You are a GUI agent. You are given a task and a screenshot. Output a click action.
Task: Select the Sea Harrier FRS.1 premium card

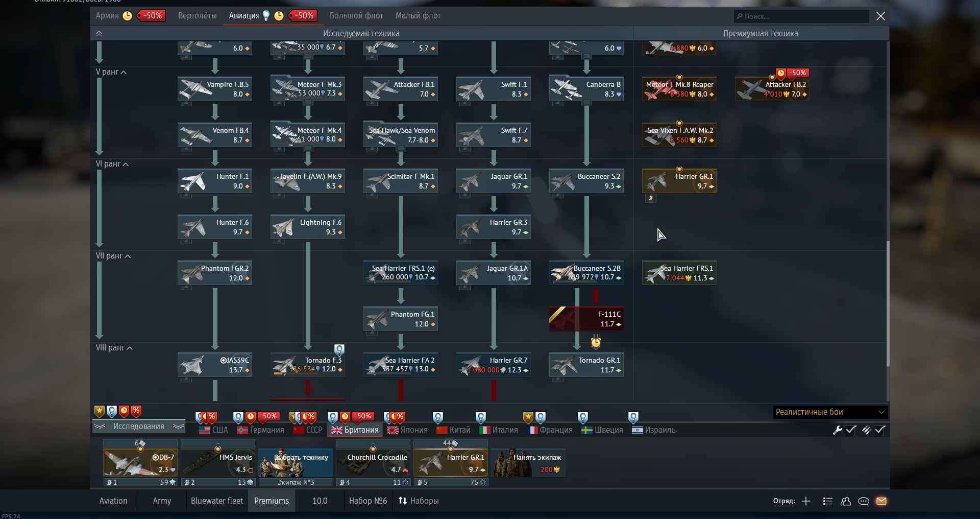point(679,273)
